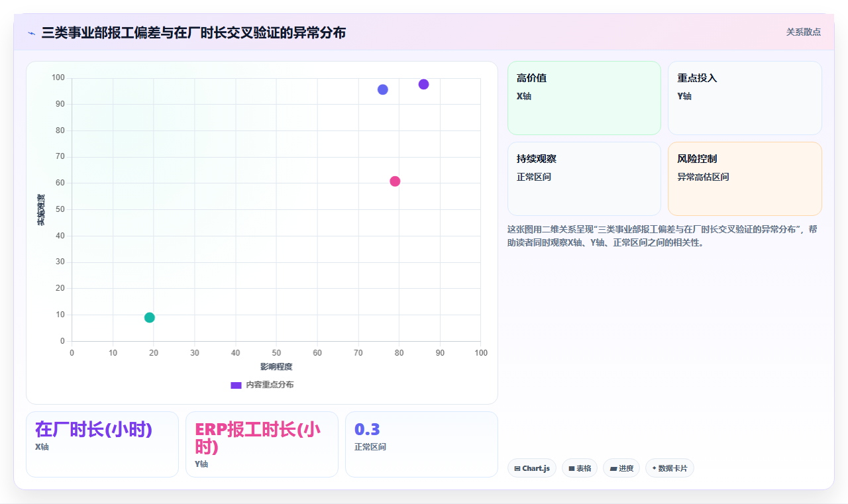Click the 实施难度 y-axis title
This screenshot has width=848, height=504.
(x=41, y=210)
